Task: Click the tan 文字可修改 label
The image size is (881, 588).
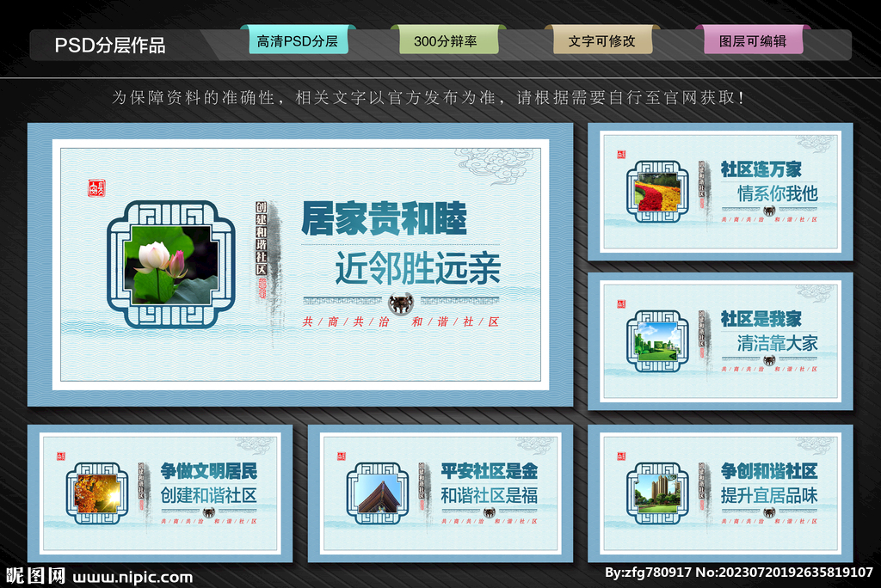Action: (602, 40)
